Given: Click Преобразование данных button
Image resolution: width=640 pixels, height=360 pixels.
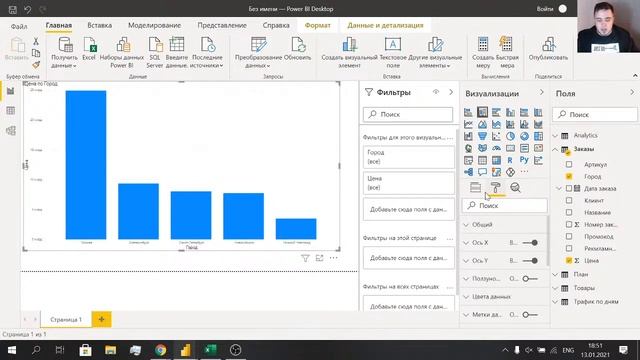Looking at the screenshot, I should pyautogui.click(x=258, y=53).
